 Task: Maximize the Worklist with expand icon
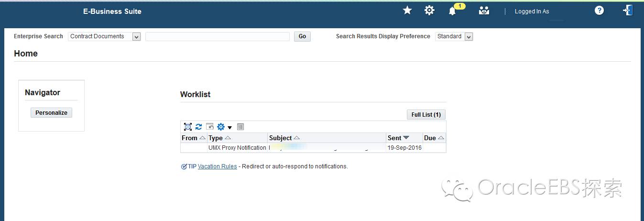tap(188, 127)
